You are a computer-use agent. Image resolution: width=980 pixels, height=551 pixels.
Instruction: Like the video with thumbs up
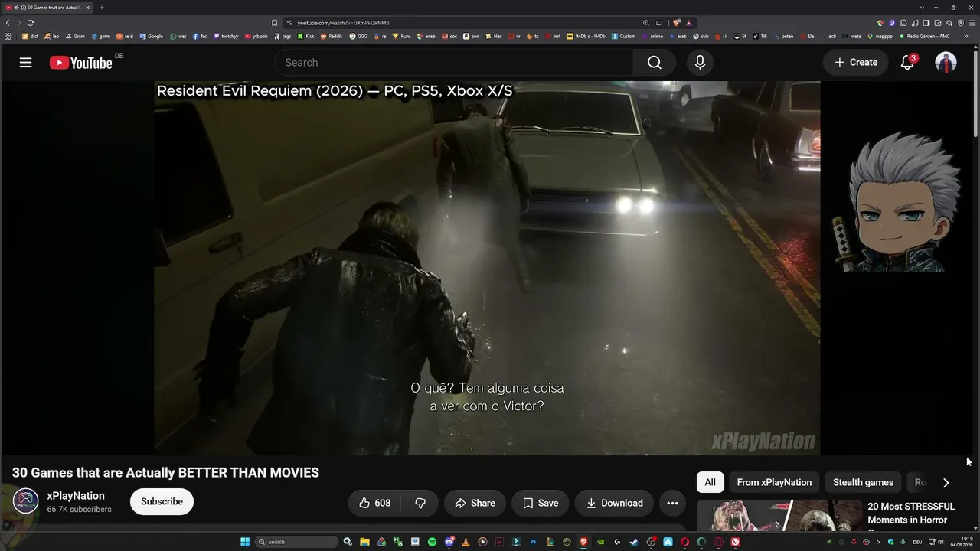click(x=375, y=503)
